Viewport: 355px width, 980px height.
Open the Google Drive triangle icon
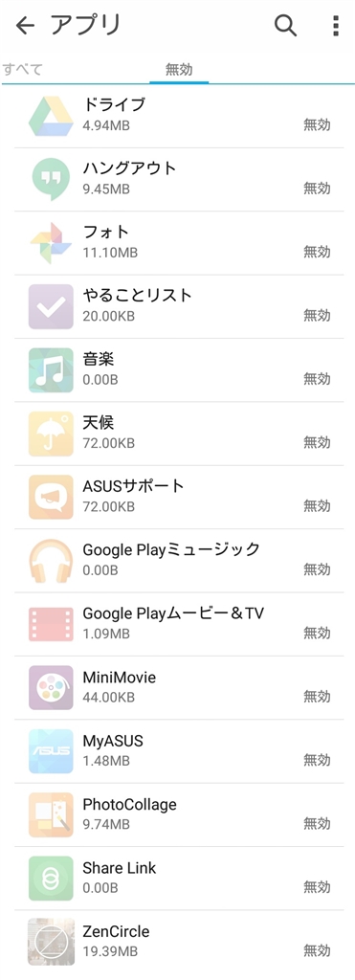pyautogui.click(x=51, y=116)
